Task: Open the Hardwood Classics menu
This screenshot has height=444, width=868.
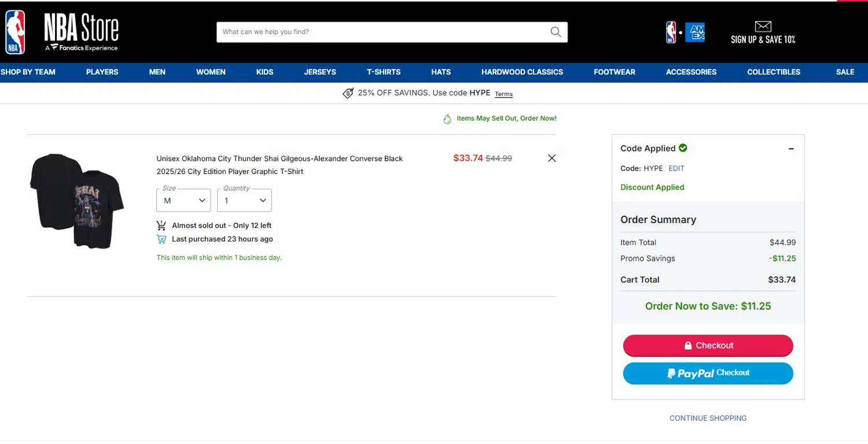Action: (x=522, y=72)
